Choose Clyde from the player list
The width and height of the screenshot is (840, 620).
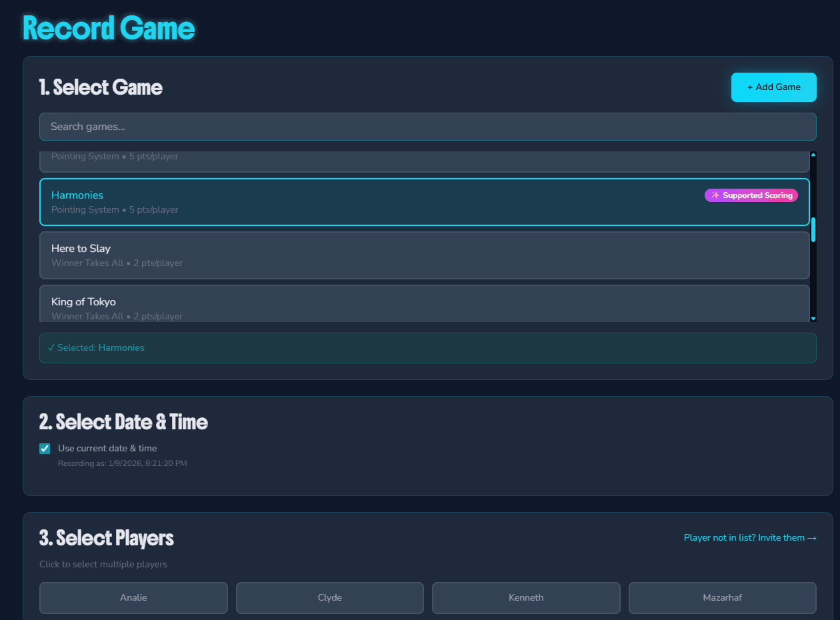[x=329, y=597]
